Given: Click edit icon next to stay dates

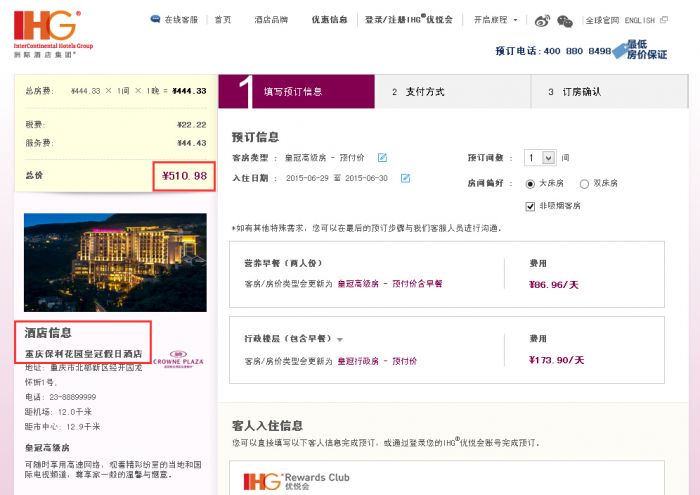Looking at the screenshot, I should [x=405, y=178].
